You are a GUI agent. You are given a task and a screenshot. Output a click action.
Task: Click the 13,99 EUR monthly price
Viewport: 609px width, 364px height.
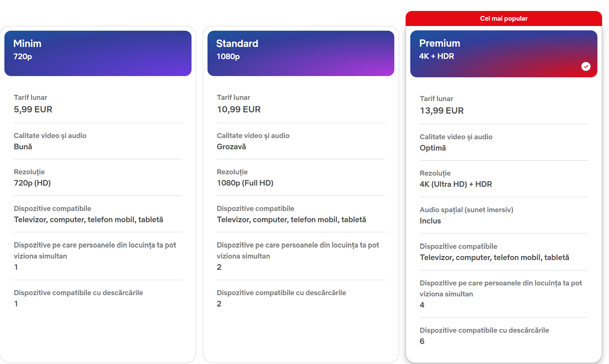[x=442, y=110]
